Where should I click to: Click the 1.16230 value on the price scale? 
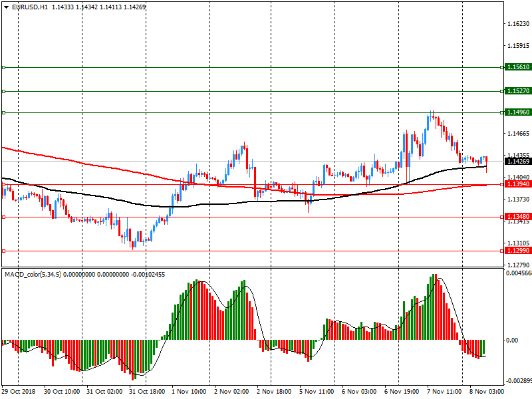click(x=517, y=24)
